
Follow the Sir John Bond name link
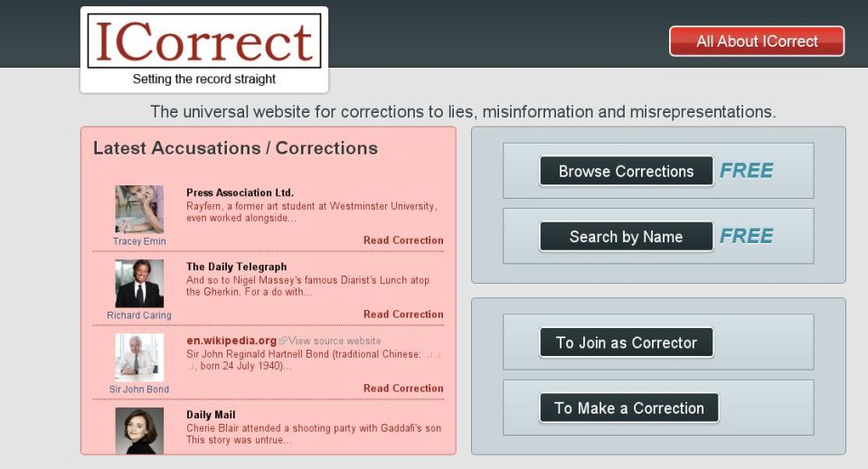pos(139,389)
